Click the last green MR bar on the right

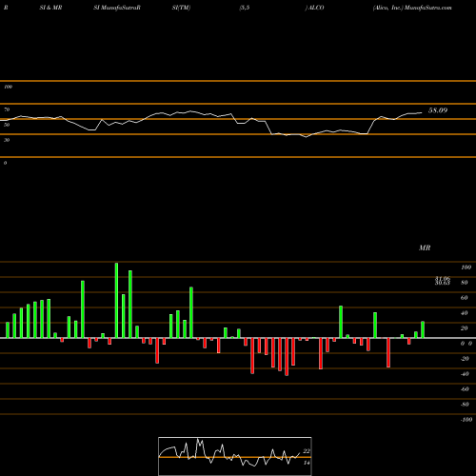coord(423,329)
